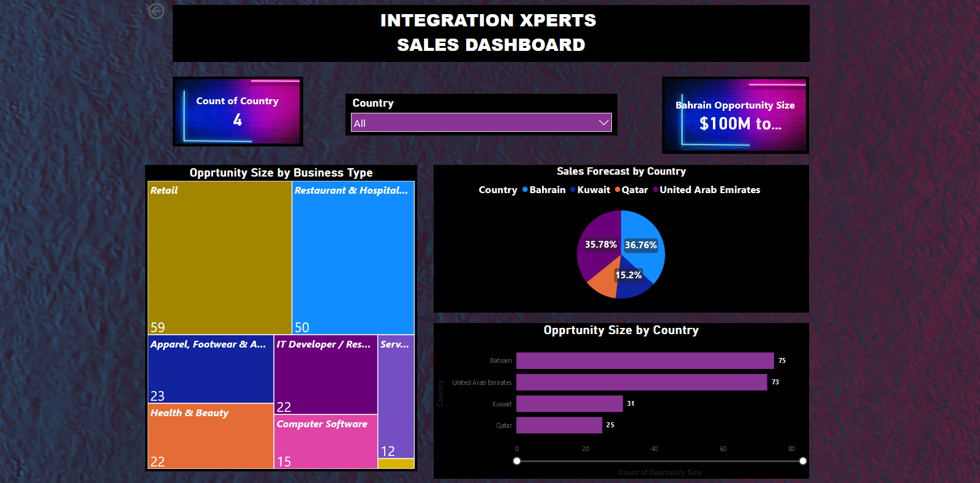Toggle the Kuwait legend entry
The image size is (980, 483).
[590, 190]
